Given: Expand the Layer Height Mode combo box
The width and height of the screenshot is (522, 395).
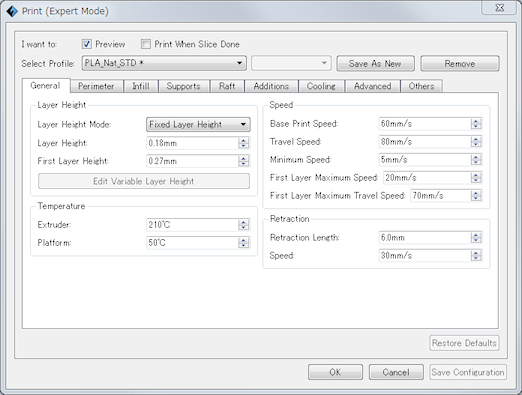Looking at the screenshot, I should tap(198, 124).
